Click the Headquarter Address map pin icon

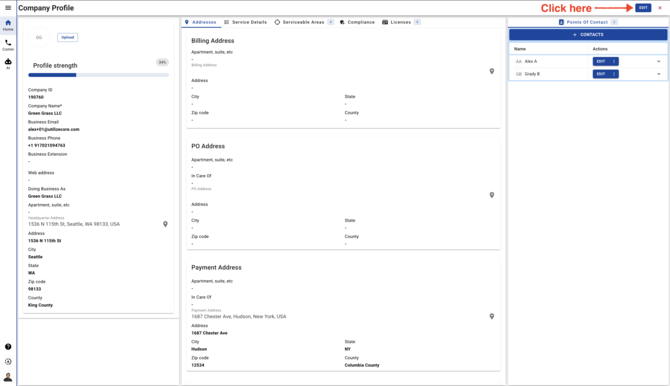point(165,224)
